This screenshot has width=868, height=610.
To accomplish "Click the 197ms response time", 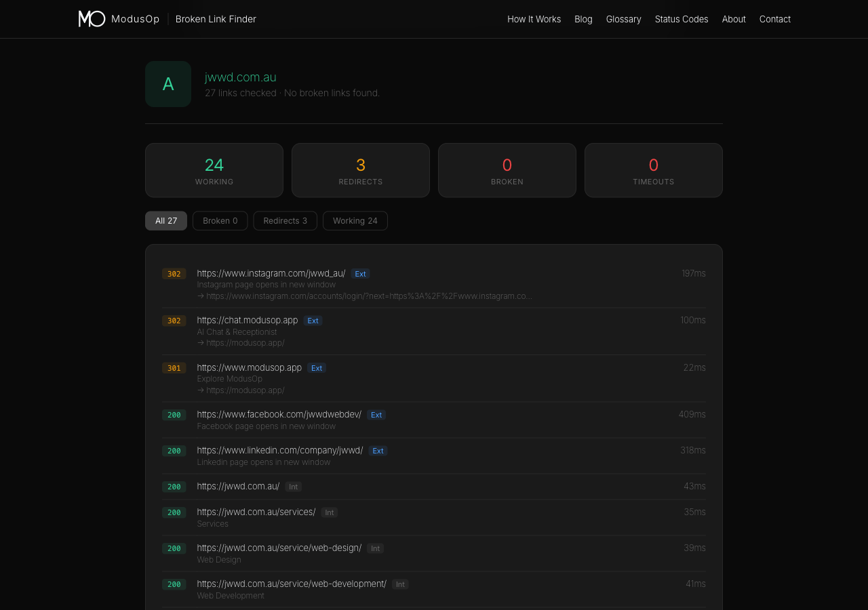I will 694,273.
